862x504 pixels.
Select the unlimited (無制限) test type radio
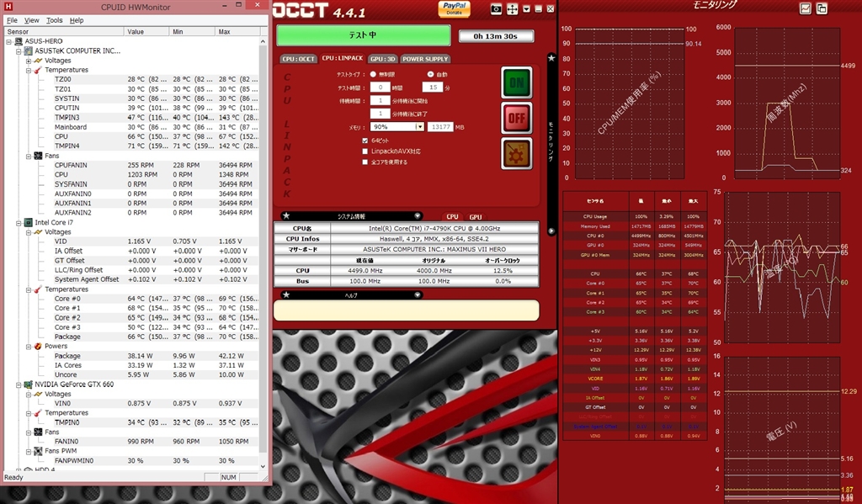coord(373,74)
